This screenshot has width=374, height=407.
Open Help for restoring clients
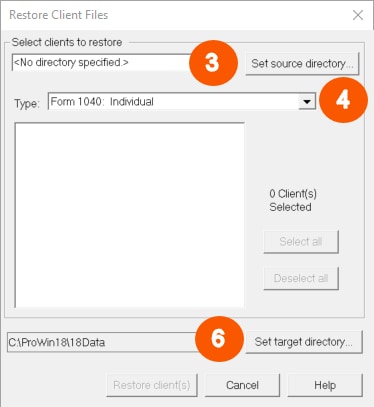[x=325, y=385]
